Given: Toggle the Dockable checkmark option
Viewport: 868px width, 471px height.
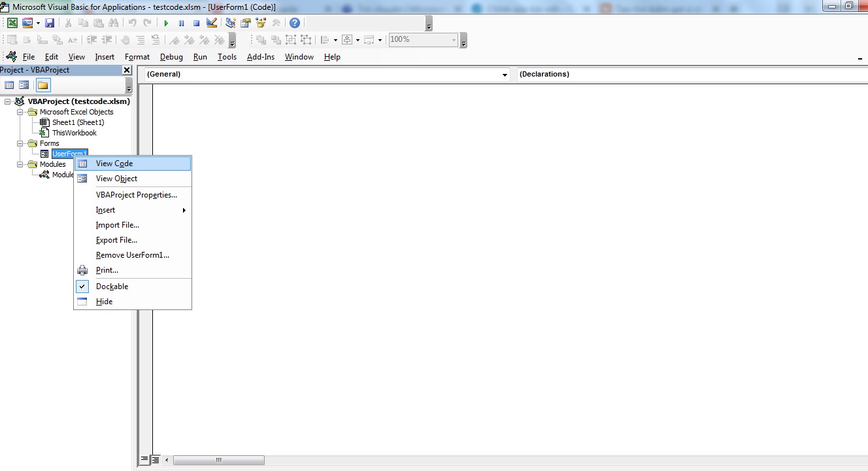Looking at the screenshot, I should click(82, 287).
